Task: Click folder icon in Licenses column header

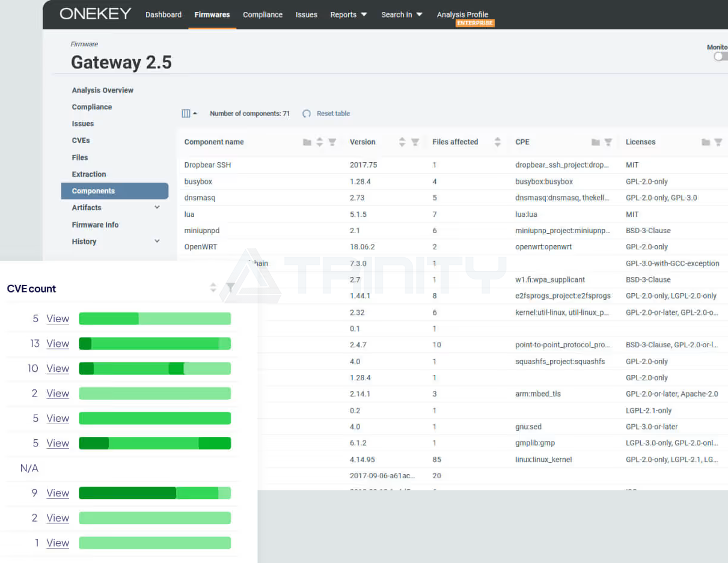Action: (706, 142)
